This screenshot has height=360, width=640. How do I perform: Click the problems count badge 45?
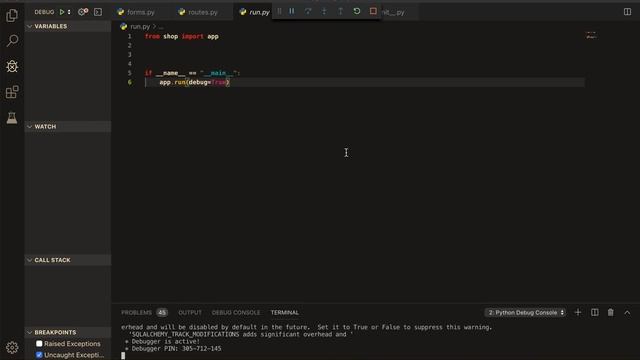[162, 313]
